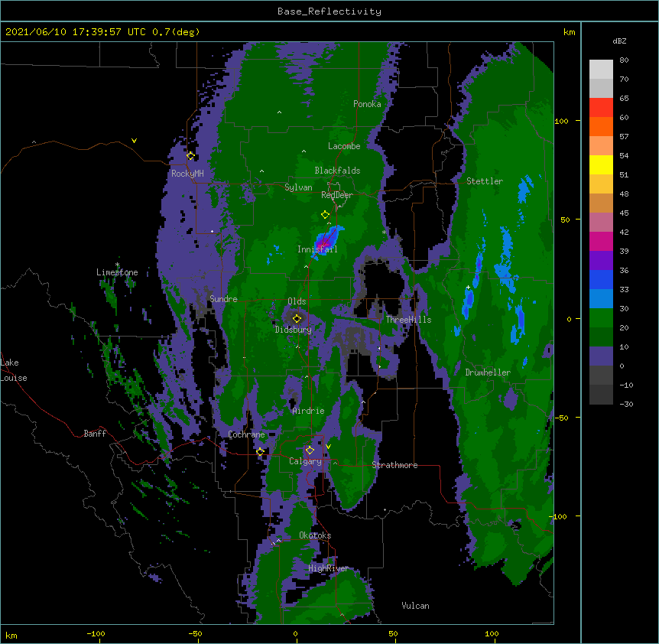Viewport: 659px width, 644px height.
Task: Click the yellow V marker northwest of RockyMH
Action: click(134, 141)
